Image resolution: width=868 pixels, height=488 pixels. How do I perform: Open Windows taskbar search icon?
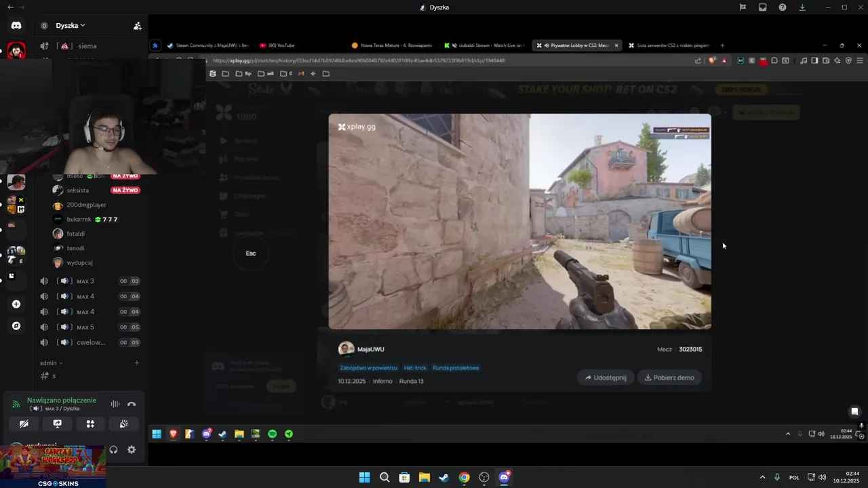[384, 477]
